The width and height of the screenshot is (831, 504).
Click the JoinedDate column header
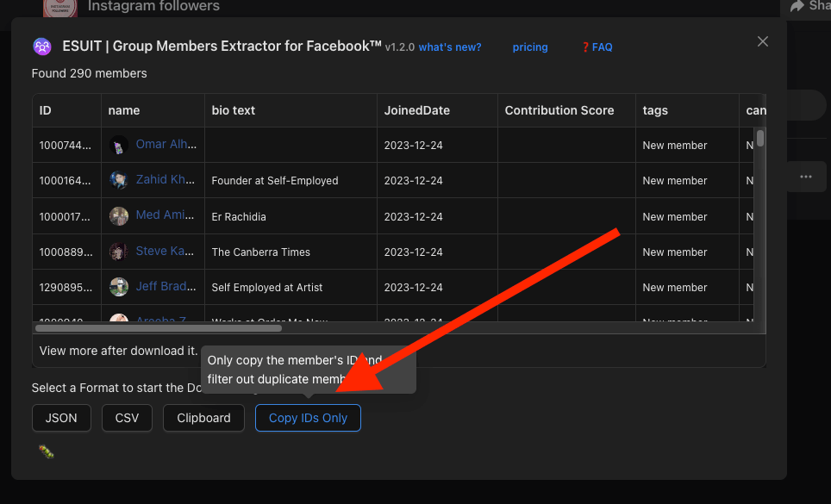417,110
